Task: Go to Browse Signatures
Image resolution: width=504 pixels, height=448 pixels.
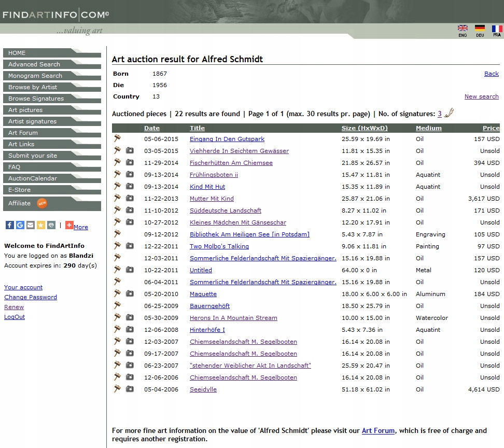Action: [x=52, y=99]
